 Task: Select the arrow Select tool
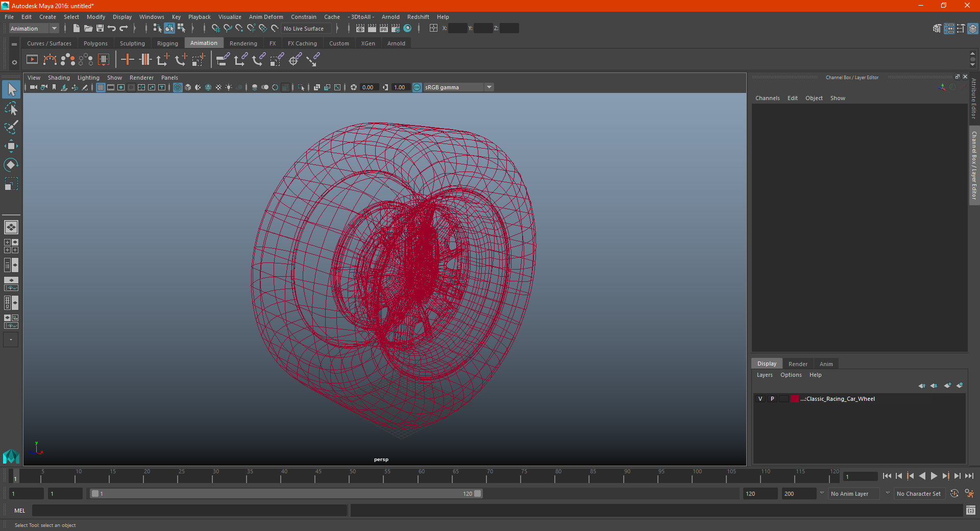(11, 90)
